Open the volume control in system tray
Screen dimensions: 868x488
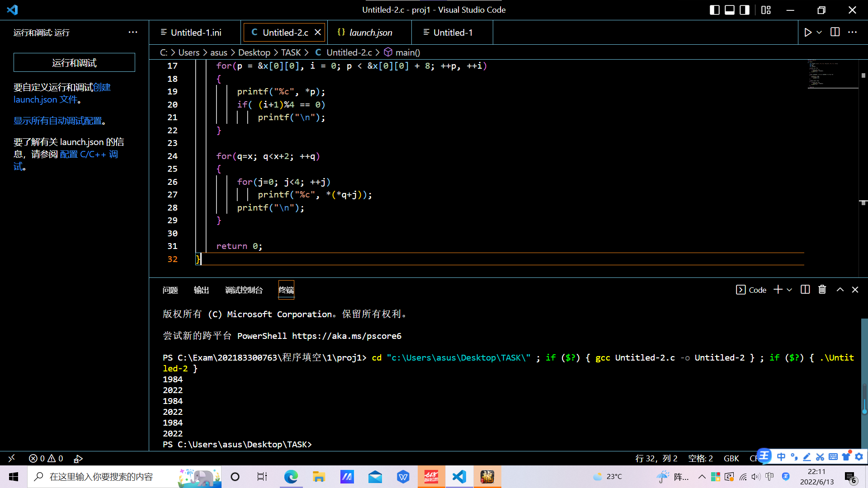point(756,477)
